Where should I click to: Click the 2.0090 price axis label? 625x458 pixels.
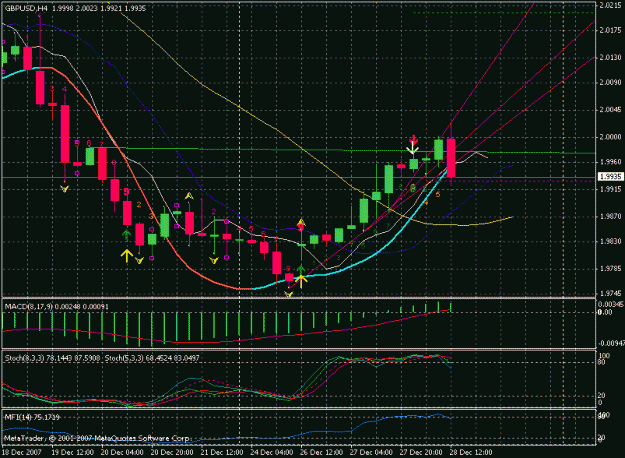click(610, 83)
